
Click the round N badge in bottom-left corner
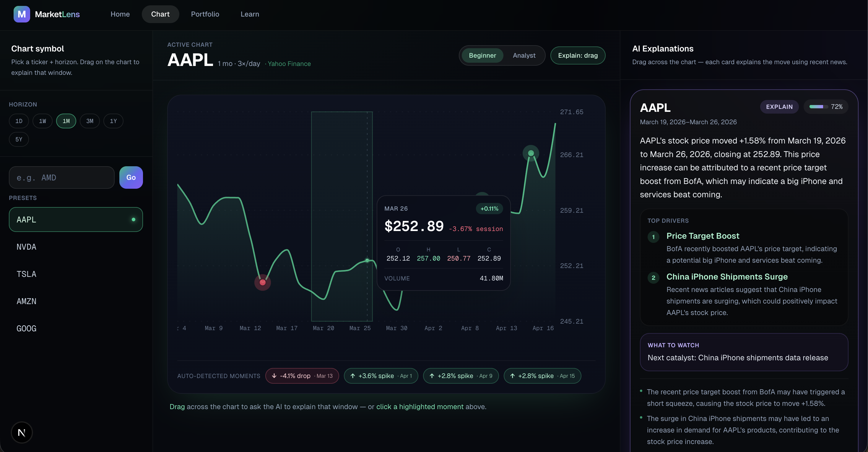(x=22, y=432)
